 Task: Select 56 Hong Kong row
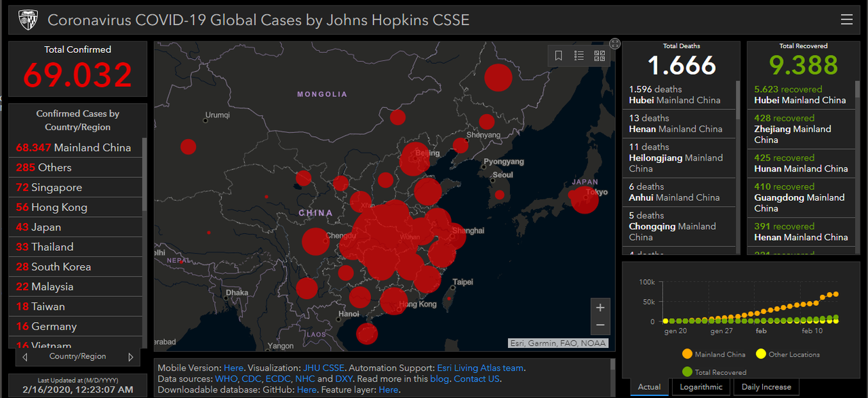pyautogui.click(x=75, y=207)
